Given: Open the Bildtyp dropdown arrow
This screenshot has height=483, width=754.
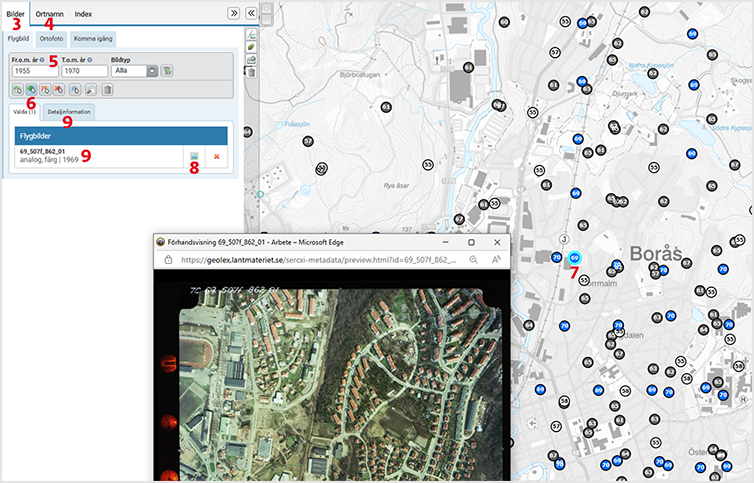Looking at the screenshot, I should [x=152, y=71].
